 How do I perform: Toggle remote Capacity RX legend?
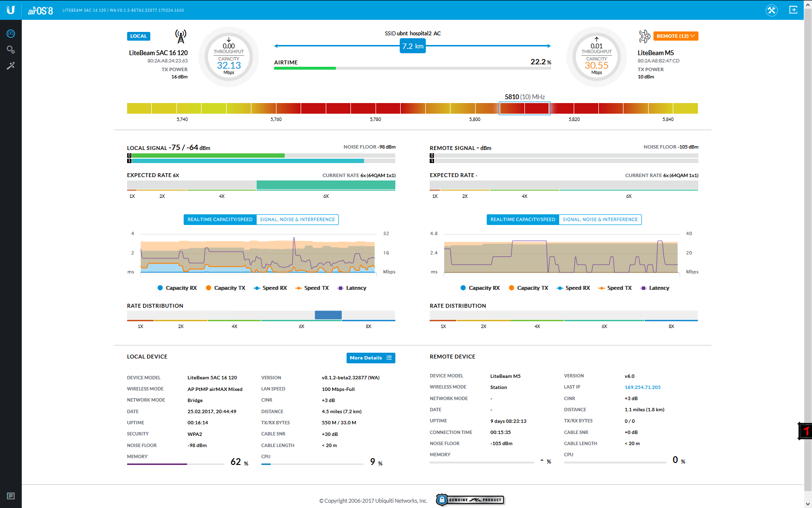coord(480,288)
